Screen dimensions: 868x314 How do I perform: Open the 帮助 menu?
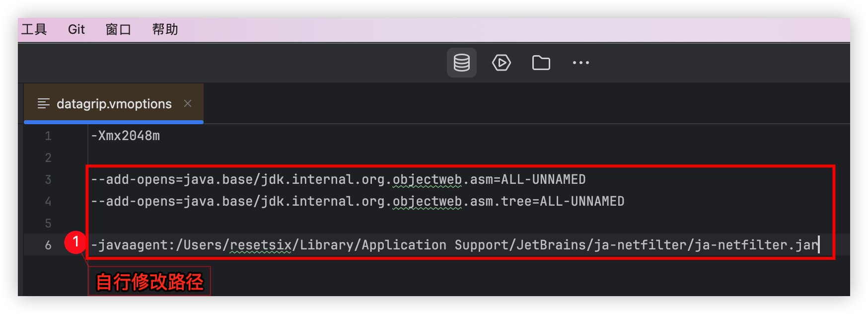[x=165, y=30]
